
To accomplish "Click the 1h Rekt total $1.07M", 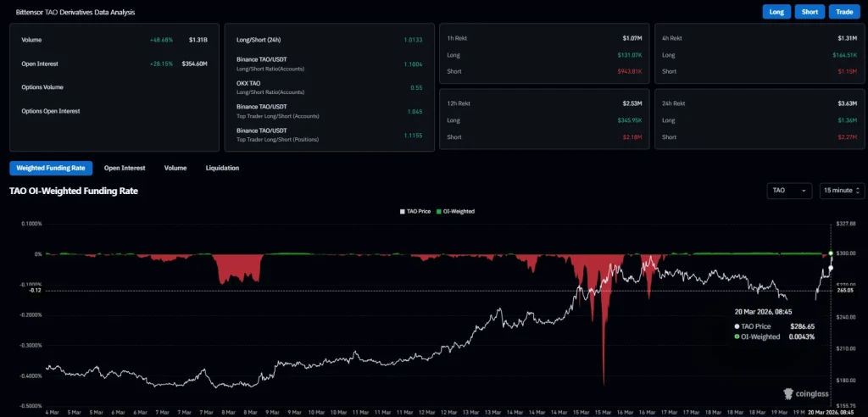I will (x=632, y=39).
